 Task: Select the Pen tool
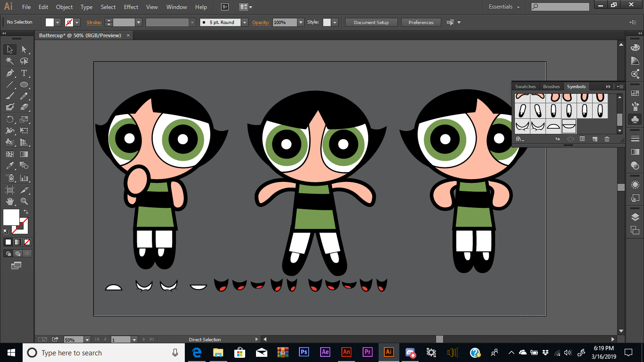click(x=10, y=73)
